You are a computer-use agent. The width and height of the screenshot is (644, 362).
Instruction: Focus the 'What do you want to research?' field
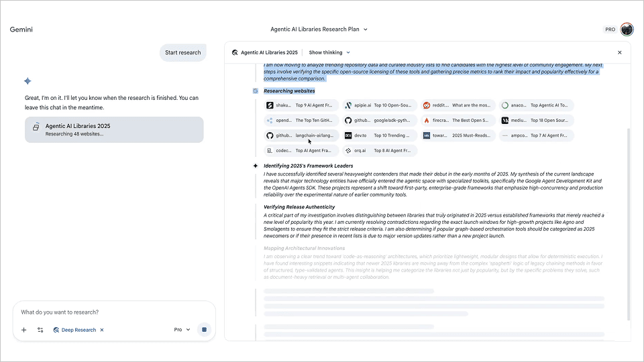[114, 312]
